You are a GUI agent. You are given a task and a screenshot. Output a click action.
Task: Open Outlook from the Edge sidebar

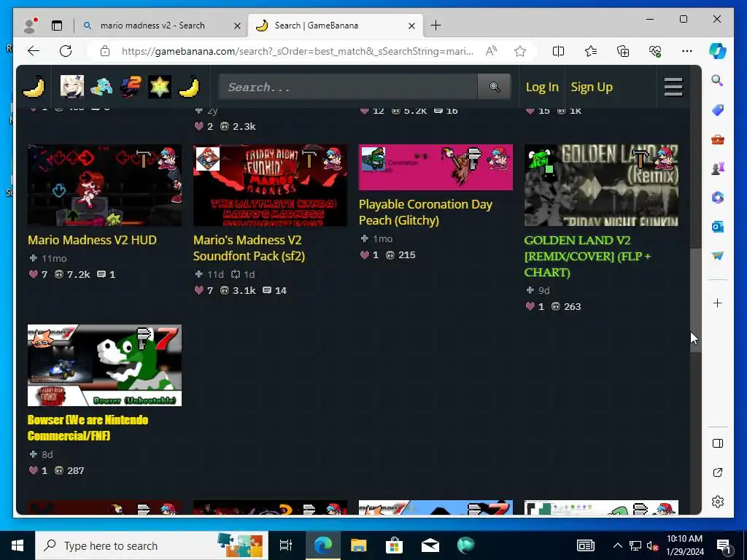pos(718,227)
